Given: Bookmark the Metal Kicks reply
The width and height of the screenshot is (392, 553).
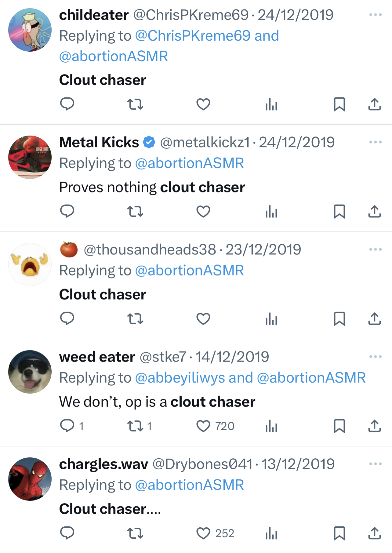Looking at the screenshot, I should [x=339, y=211].
